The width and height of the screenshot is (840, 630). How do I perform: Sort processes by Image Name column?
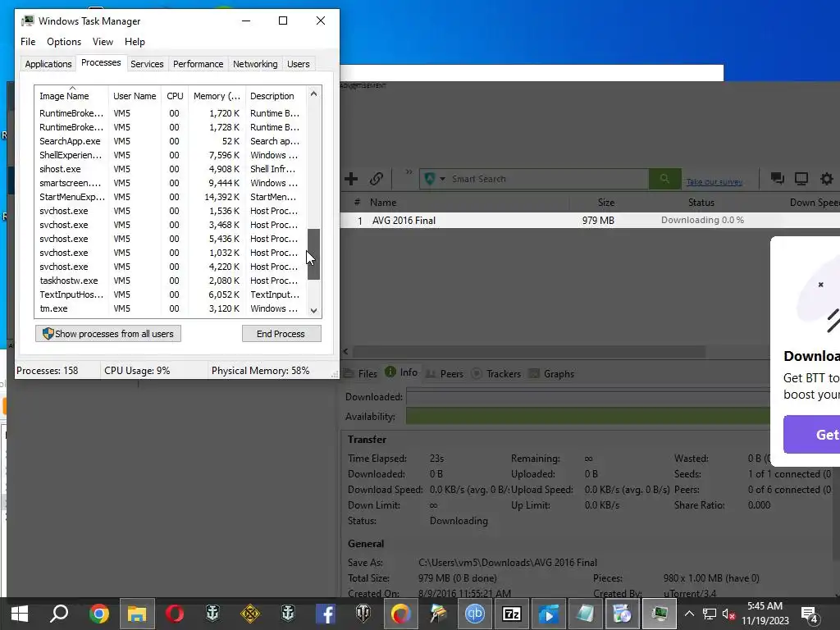point(71,96)
